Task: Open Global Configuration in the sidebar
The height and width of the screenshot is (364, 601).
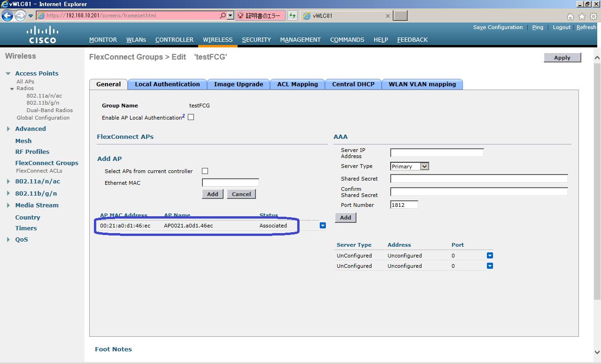Action: (43, 118)
